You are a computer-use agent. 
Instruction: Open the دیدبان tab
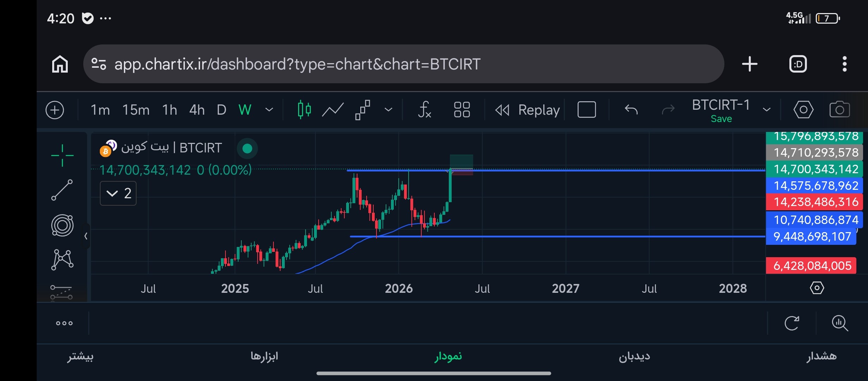pos(634,356)
